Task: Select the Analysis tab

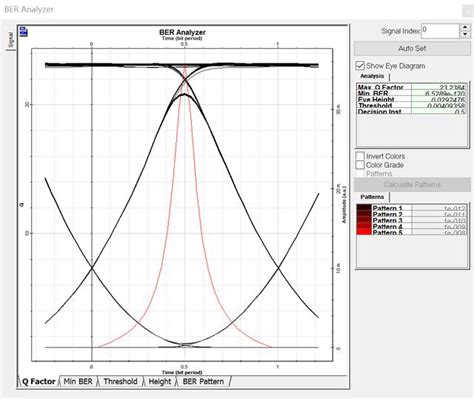Action: pyautogui.click(x=372, y=76)
